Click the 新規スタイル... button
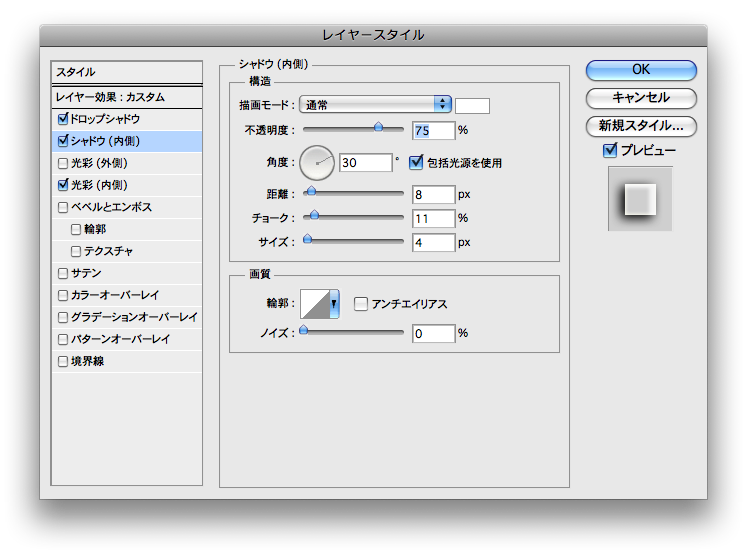Screen dimensions: 747x554 641,126
